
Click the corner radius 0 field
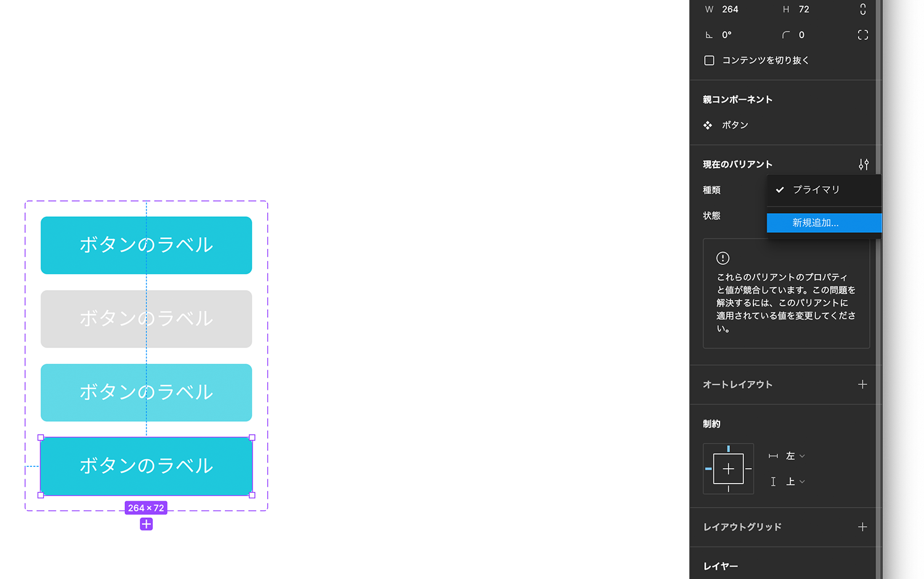[x=801, y=35]
